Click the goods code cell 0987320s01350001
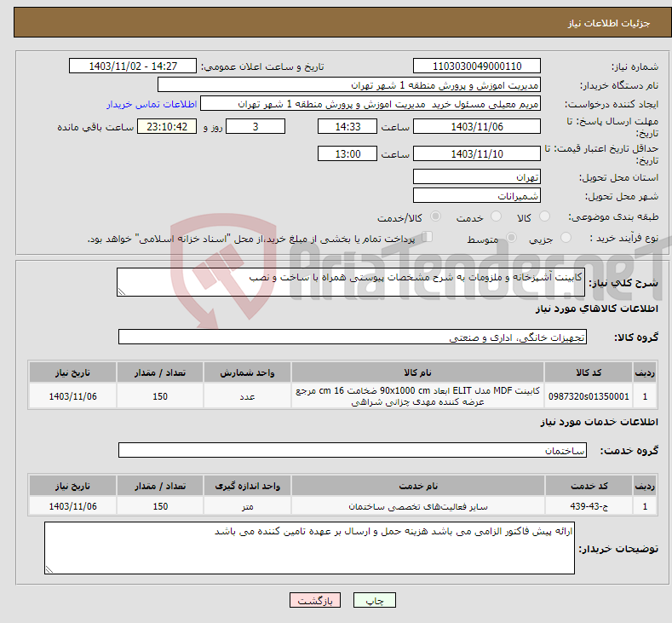 589,396
